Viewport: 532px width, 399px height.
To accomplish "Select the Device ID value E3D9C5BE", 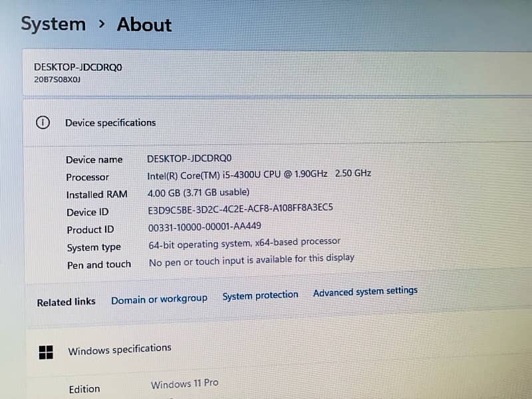I will (x=241, y=209).
